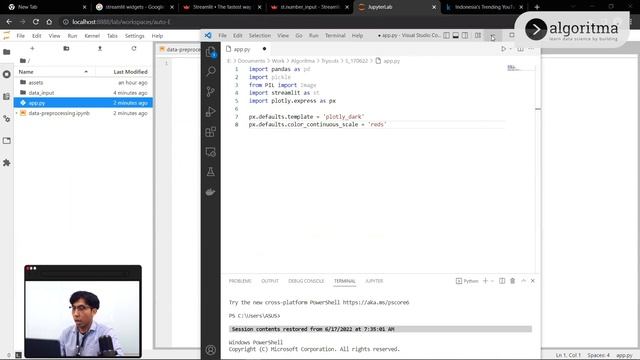
Task: Sort JupyterLab files by Name column
Action: point(55,72)
